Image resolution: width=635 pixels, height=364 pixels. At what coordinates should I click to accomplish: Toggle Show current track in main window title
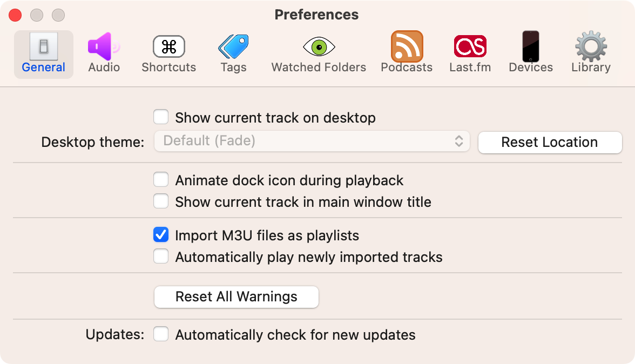click(161, 201)
